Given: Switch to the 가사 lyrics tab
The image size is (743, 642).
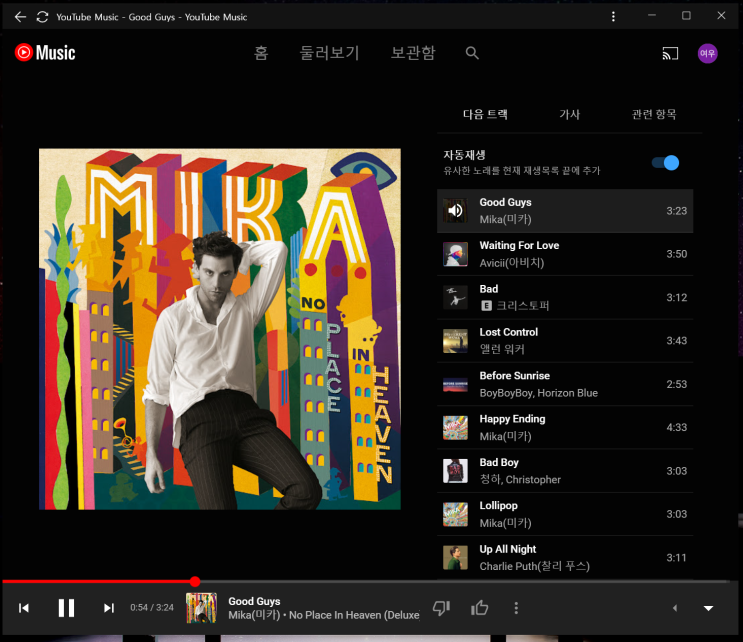Looking at the screenshot, I should (x=570, y=114).
